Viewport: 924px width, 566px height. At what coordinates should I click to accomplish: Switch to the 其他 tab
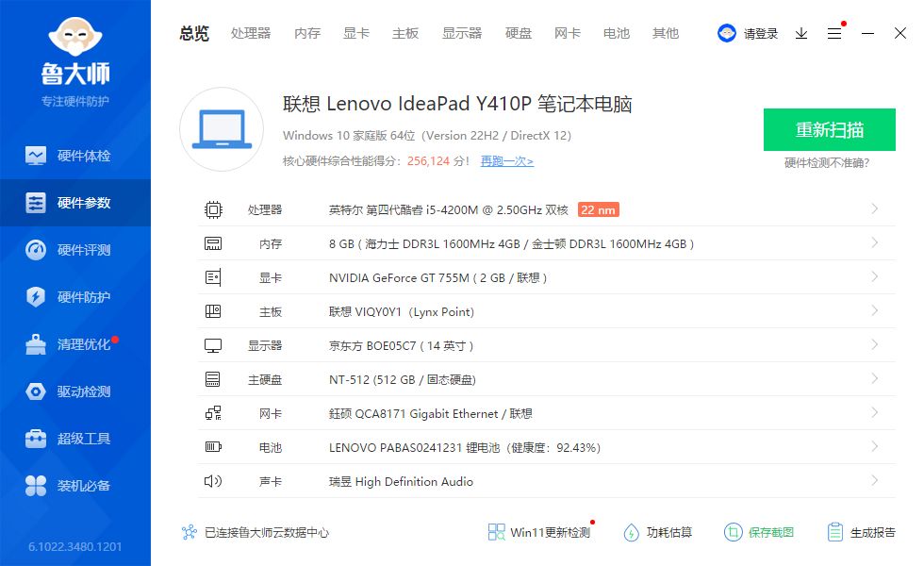666,33
